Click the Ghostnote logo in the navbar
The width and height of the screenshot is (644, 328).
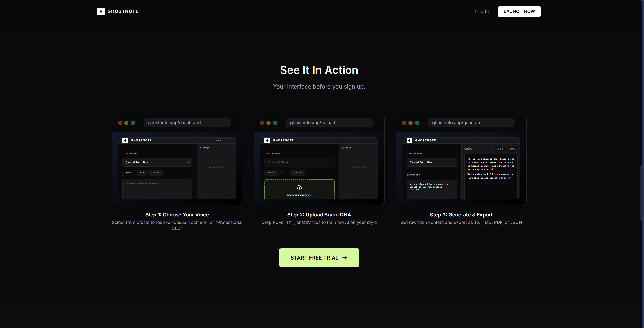117,11
